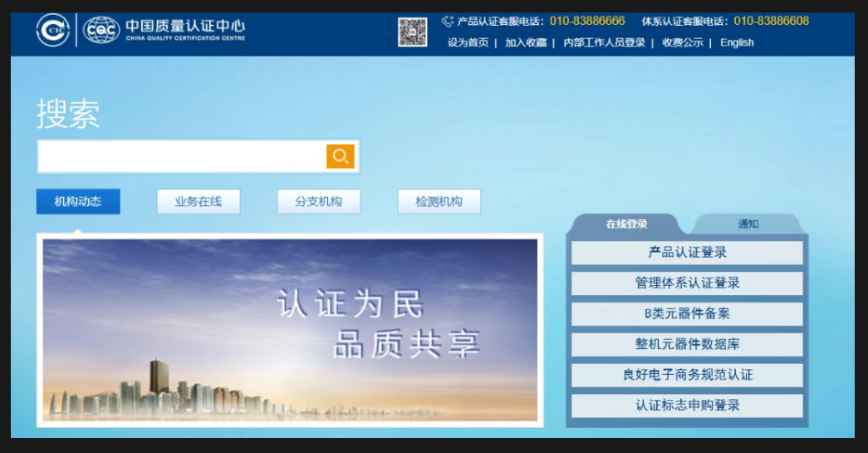This screenshot has height=453, width=868.
Task: Type in the search input field
Action: (x=182, y=156)
